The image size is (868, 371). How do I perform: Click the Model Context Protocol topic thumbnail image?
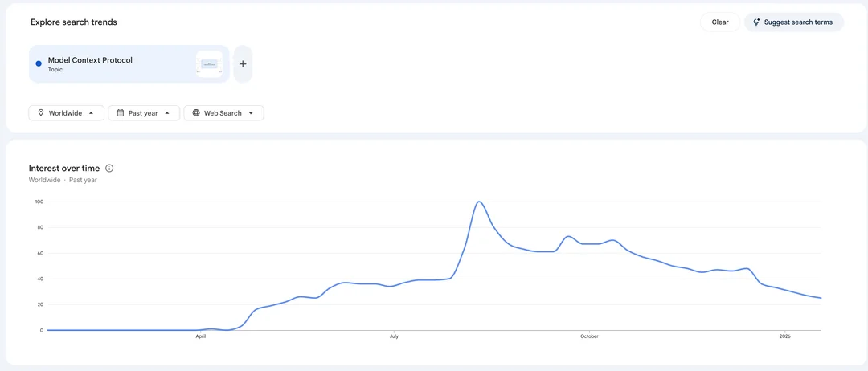209,64
